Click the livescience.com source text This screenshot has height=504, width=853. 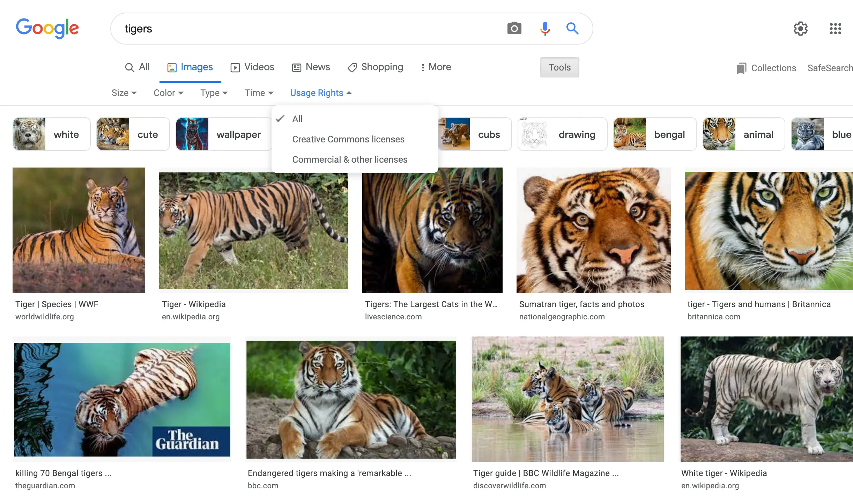[393, 317]
